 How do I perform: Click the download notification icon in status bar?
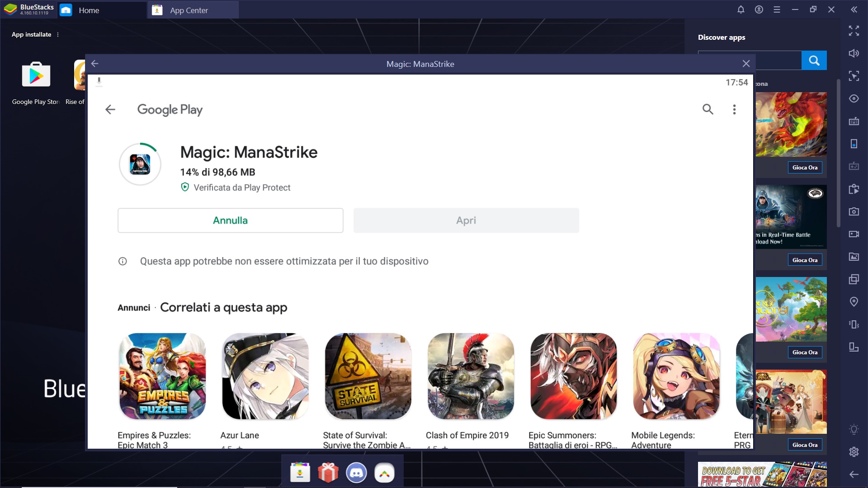99,82
